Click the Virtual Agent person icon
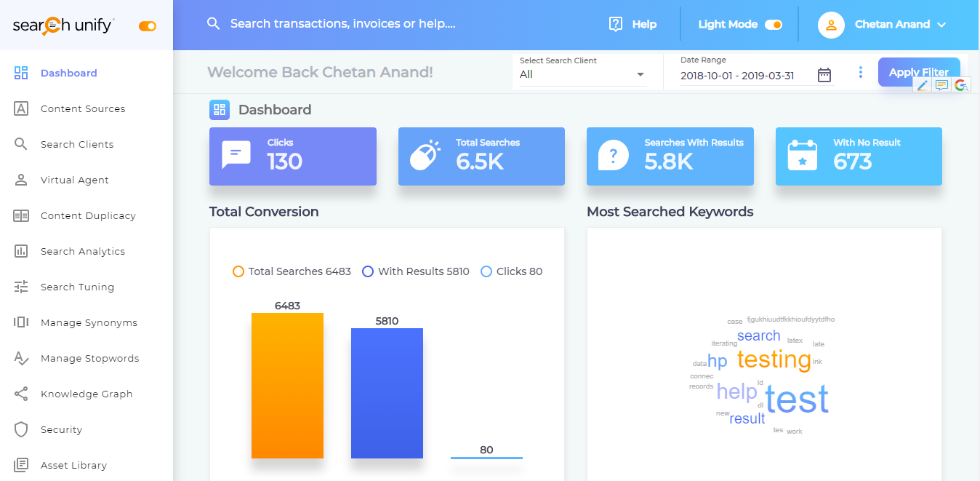 [21, 180]
